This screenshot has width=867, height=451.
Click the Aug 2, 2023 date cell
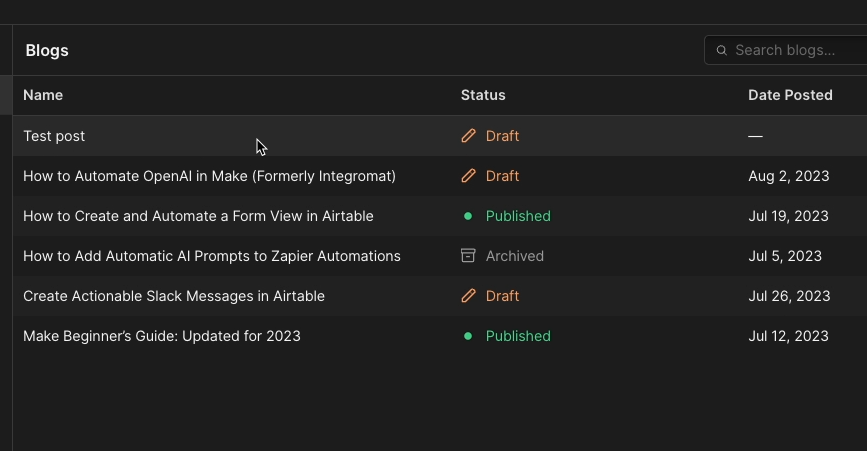pos(788,176)
